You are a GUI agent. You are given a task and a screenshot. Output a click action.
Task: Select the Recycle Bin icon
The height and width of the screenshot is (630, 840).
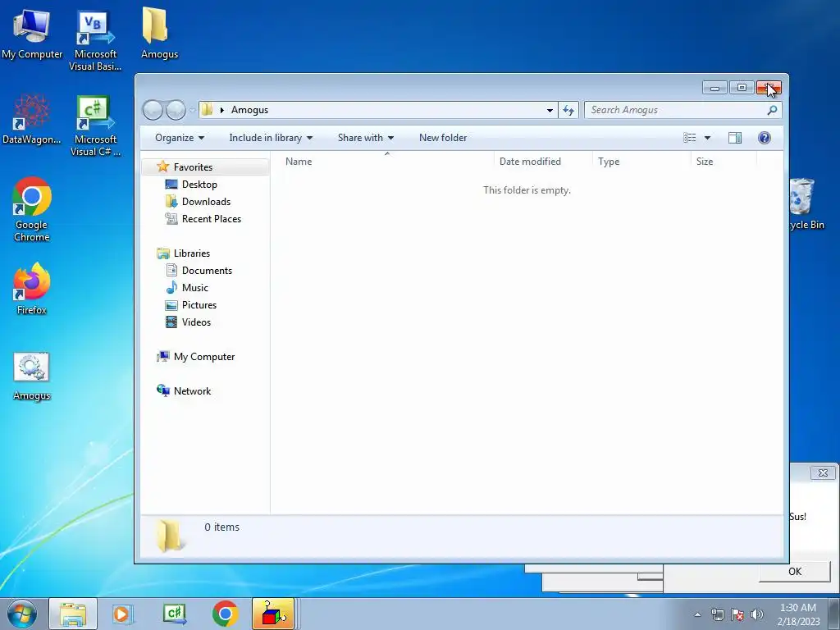[806, 204]
